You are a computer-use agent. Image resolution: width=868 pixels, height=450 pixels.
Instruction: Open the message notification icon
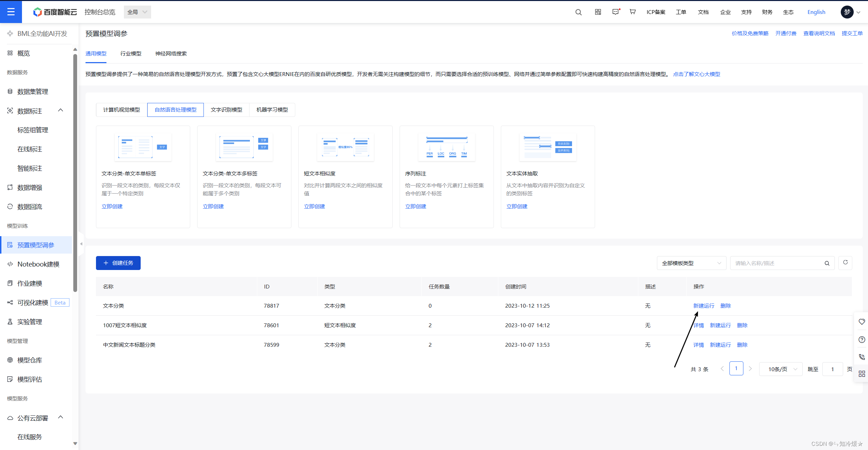pos(616,12)
